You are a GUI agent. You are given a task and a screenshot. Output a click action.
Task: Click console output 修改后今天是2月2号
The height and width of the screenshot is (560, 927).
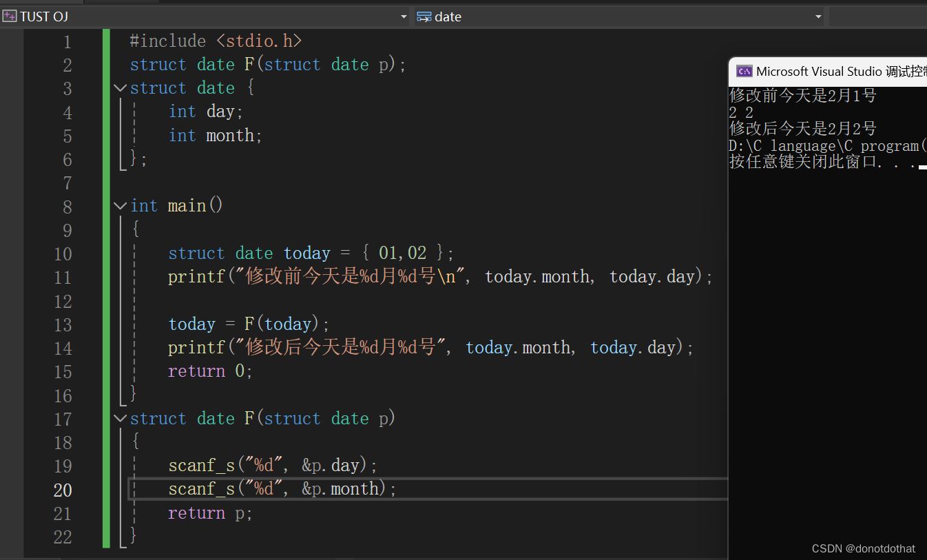(x=803, y=129)
